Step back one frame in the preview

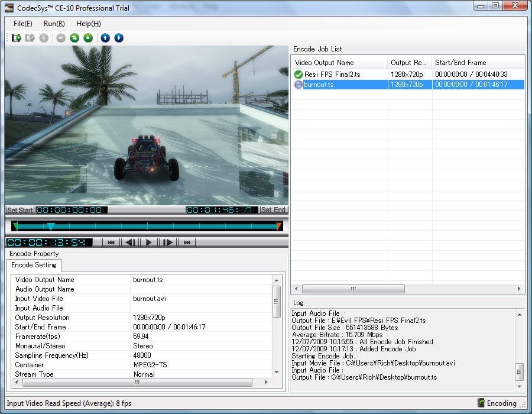131,242
